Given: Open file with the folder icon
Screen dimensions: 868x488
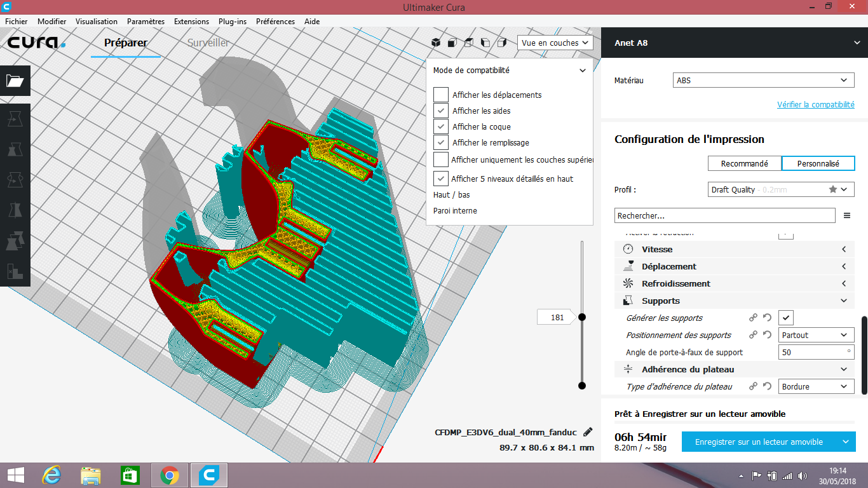Looking at the screenshot, I should coord(15,81).
